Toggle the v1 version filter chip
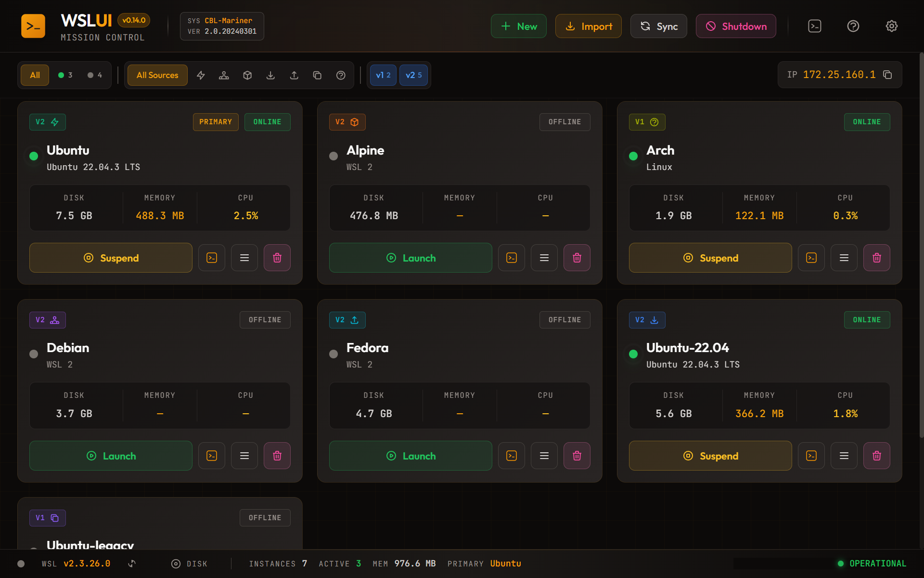Image resolution: width=924 pixels, height=578 pixels. point(383,75)
